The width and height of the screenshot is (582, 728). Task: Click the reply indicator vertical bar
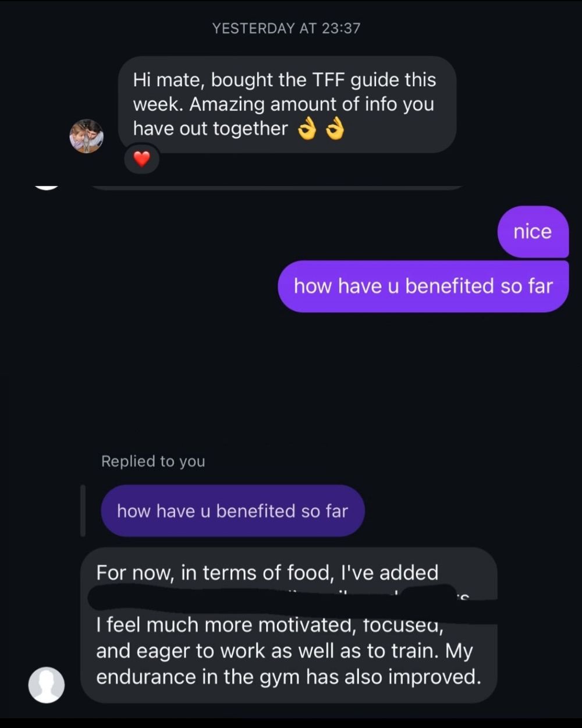83,510
